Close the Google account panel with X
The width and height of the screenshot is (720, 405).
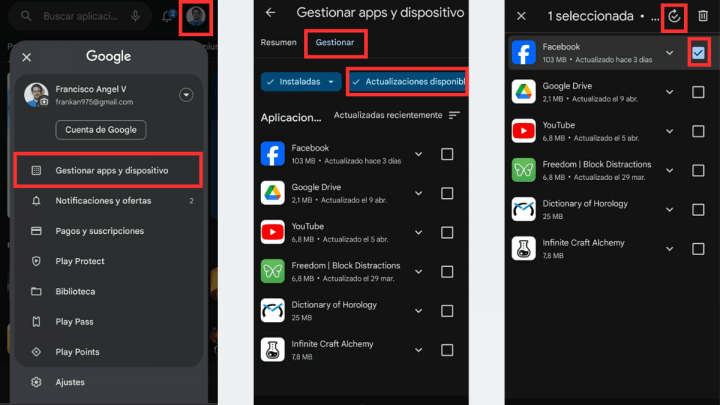pos(27,57)
